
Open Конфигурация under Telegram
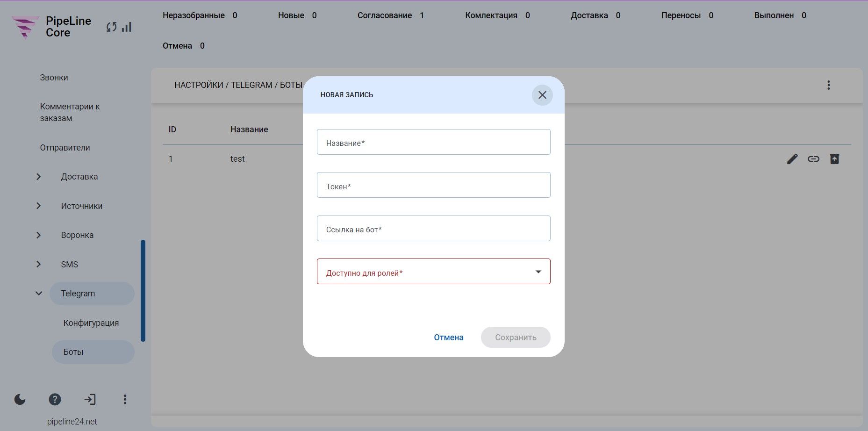click(91, 323)
